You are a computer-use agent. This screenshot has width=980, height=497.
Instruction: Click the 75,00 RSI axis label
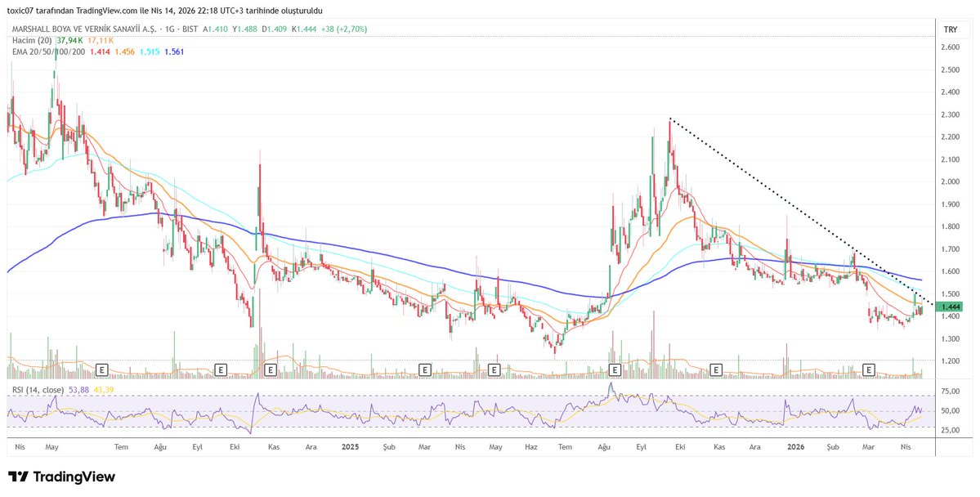952,392
